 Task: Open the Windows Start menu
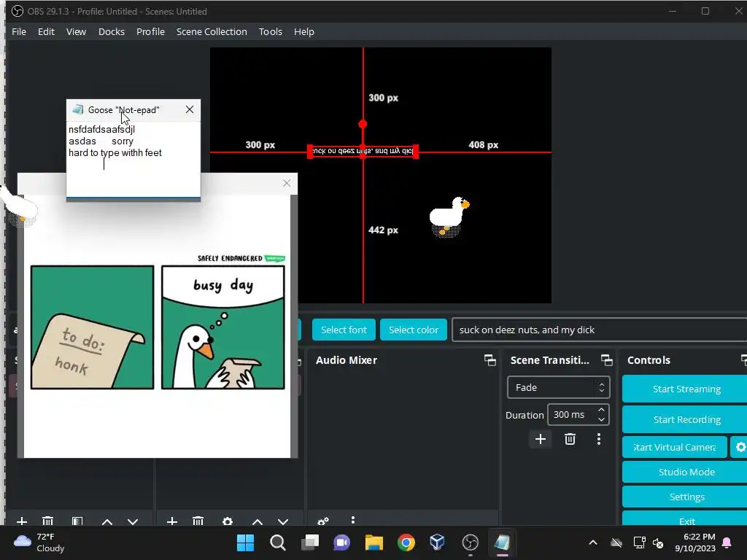click(246, 542)
